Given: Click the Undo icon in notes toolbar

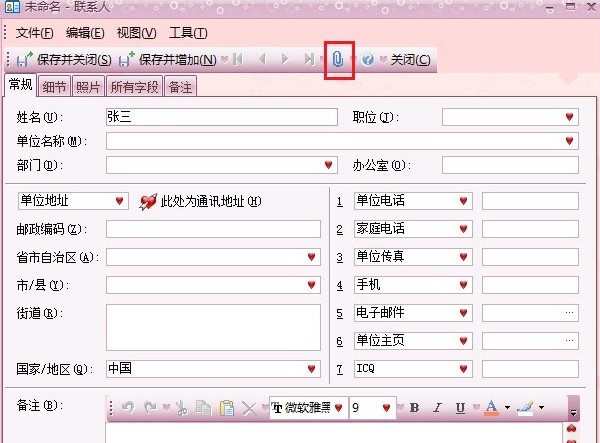Looking at the screenshot, I should (128, 408).
